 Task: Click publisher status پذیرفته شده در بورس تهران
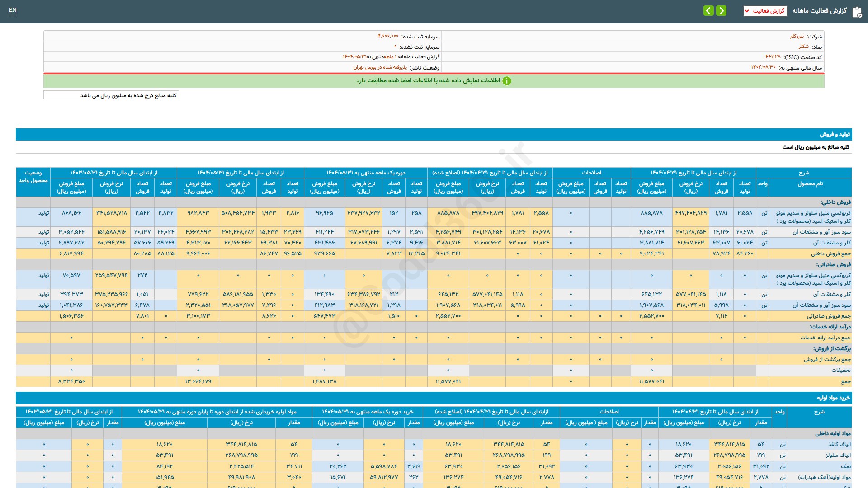pos(380,67)
